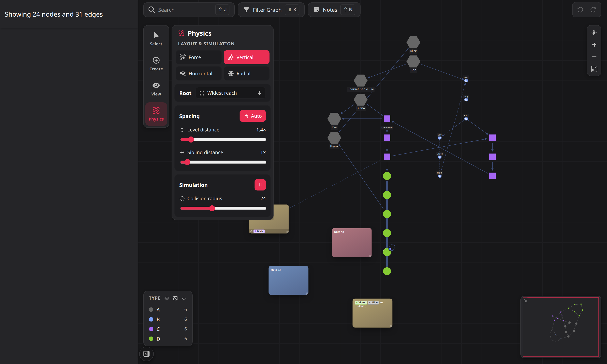The width and height of the screenshot is (607, 364).
Task: Open the Root Widest reach dropdown
Action: 231,93
